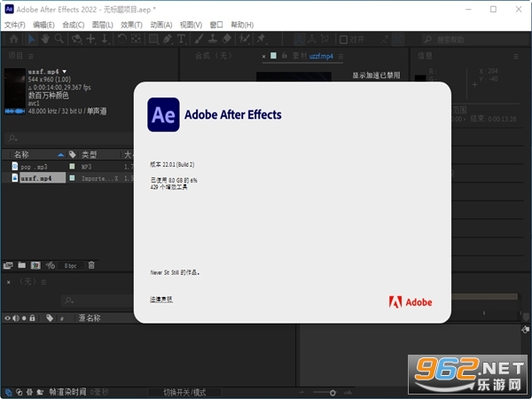The width and height of the screenshot is (532, 399).
Task: Select the Clone Stamp tool
Action: point(213,39)
